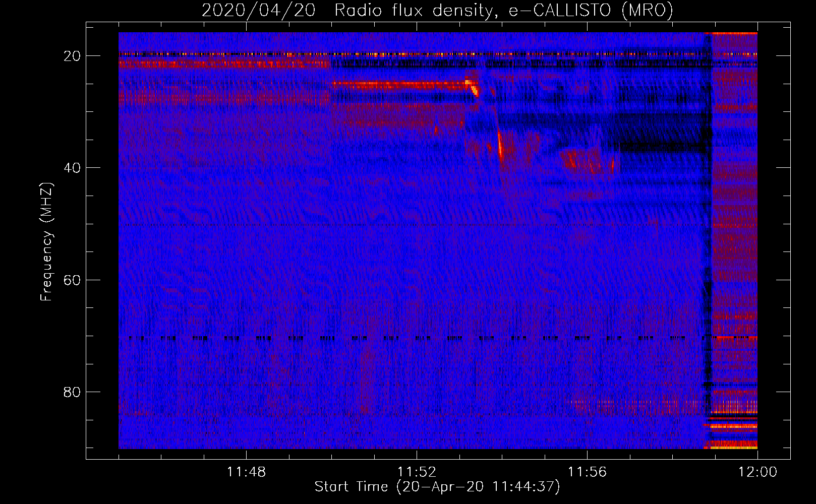Click the bright burst onset near 25 MHz
This screenshot has width=816, height=504.
pos(472,87)
